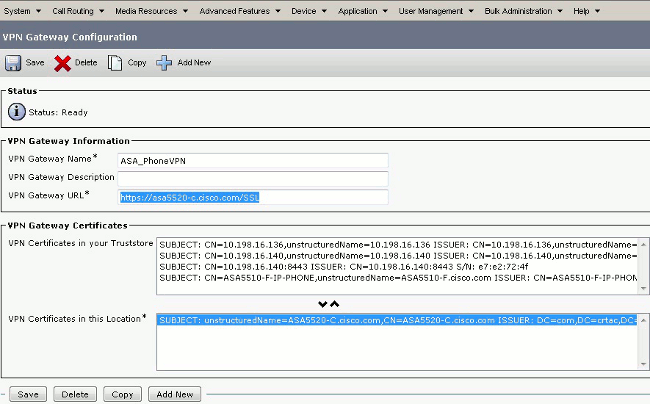Click the bottom Save button

point(28,394)
